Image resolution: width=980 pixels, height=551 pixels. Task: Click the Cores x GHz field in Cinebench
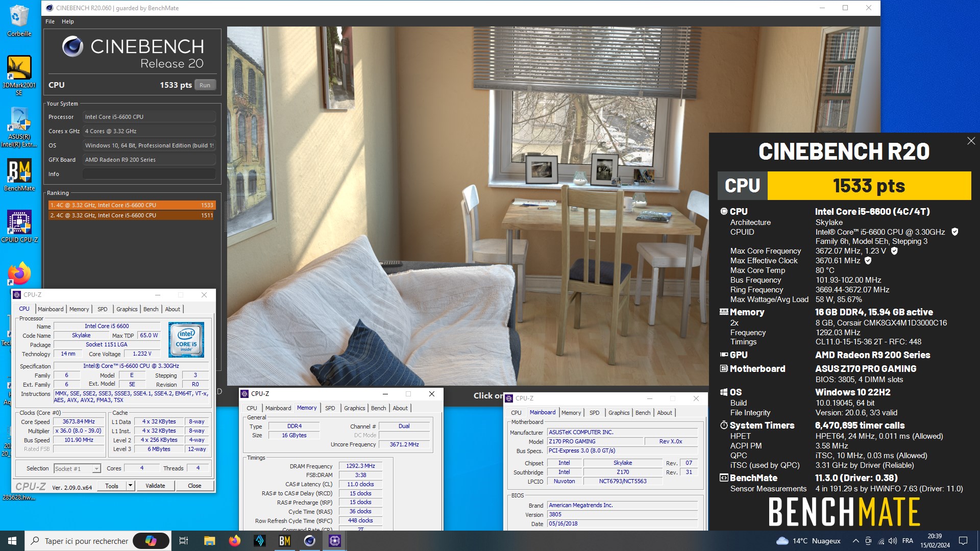point(149,131)
